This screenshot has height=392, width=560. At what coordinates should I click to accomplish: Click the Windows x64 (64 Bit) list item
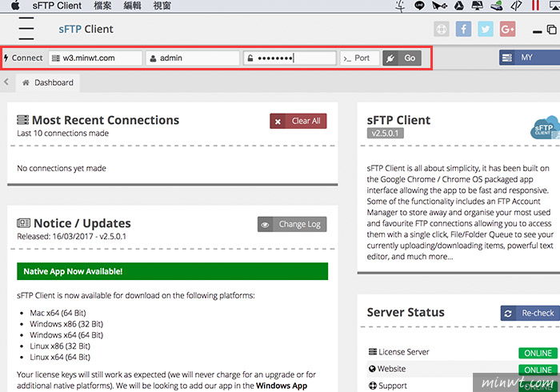(x=66, y=335)
